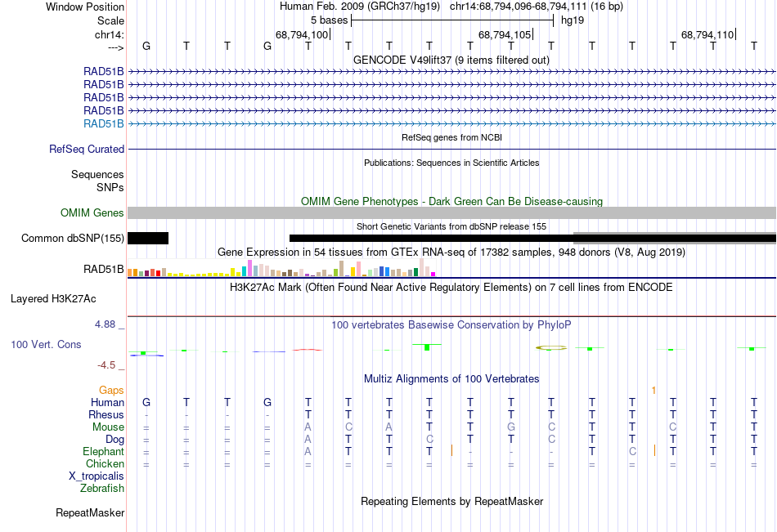
Task: Click the Layered H3K27Ac track label
Action: (x=53, y=299)
